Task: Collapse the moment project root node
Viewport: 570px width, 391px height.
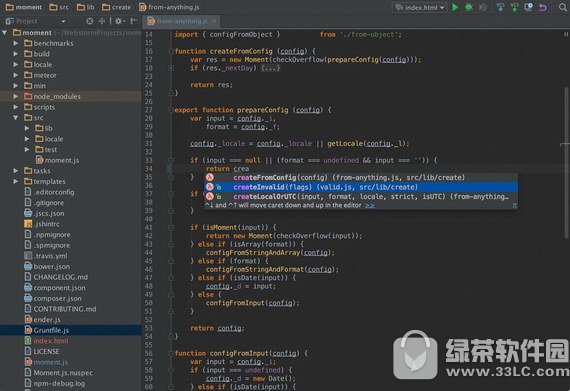Action: pyautogui.click(x=5, y=33)
